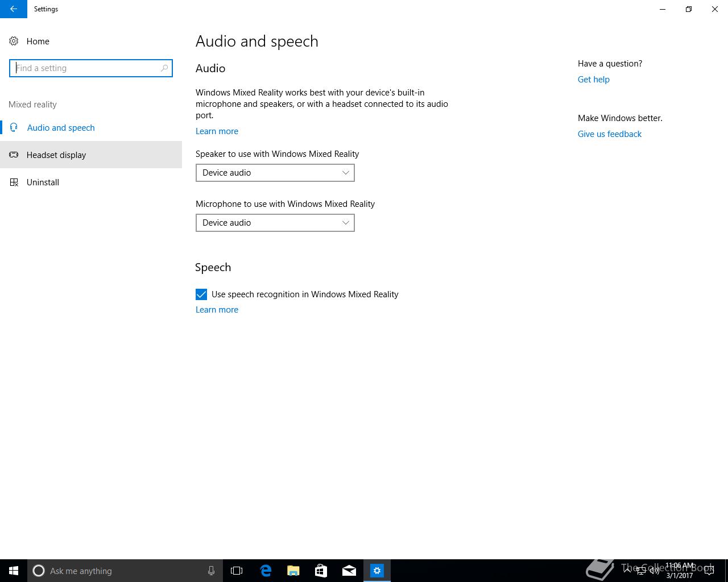This screenshot has height=582, width=728.
Task: Restore down the Settings window
Action: (x=689, y=9)
